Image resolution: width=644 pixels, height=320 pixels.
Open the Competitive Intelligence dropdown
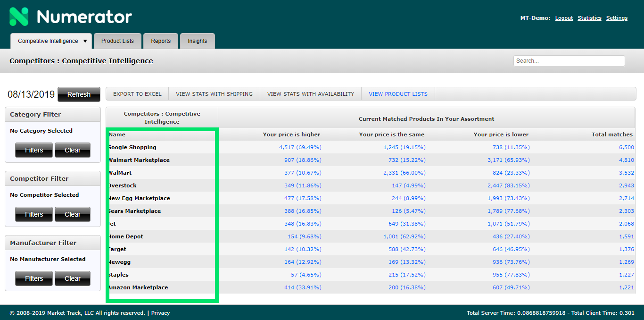[50, 41]
